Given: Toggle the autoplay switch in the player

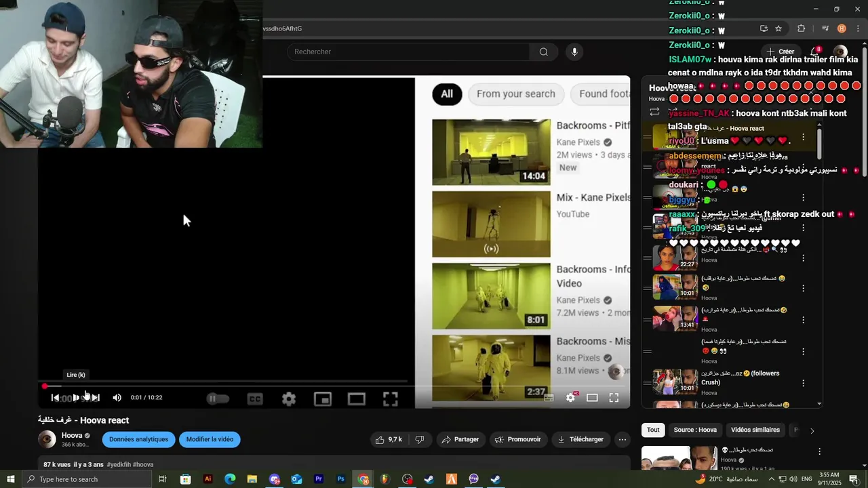Looking at the screenshot, I should 218,399.
